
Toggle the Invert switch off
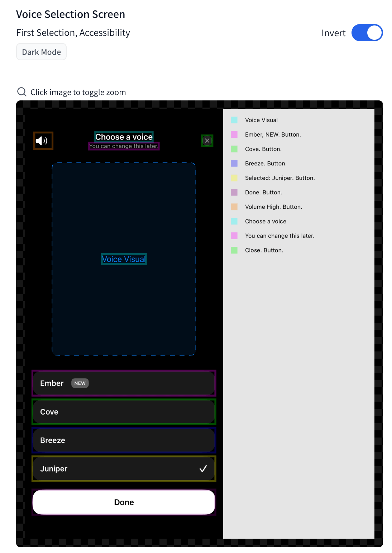[367, 33]
